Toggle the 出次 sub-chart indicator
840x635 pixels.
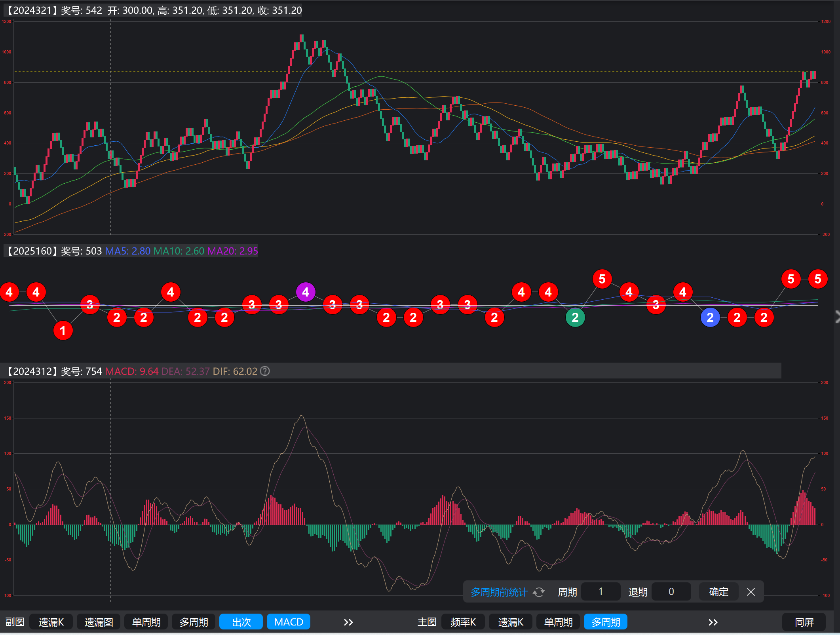click(241, 622)
